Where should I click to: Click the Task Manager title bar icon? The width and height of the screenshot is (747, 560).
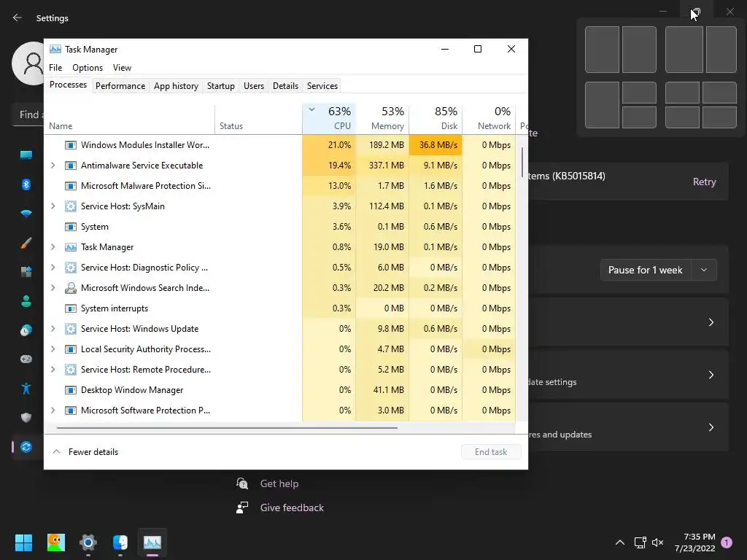coord(55,49)
